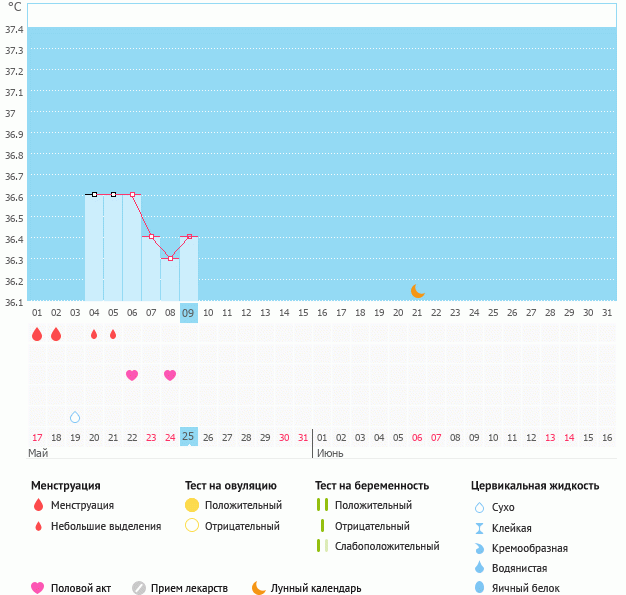Click the menstruation drop on cycle day 02

56,334
